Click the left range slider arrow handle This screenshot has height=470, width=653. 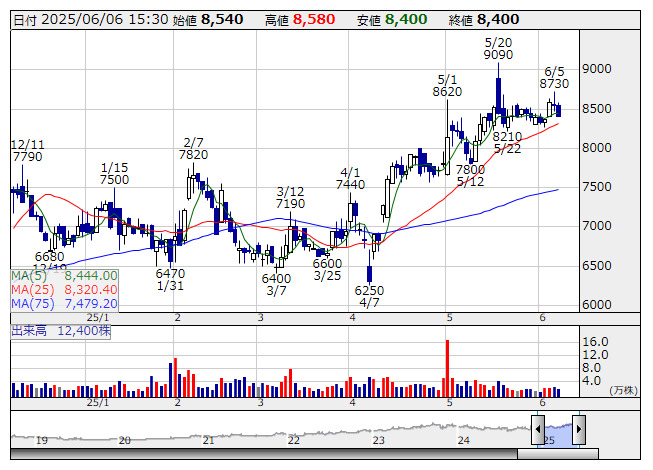(x=538, y=429)
